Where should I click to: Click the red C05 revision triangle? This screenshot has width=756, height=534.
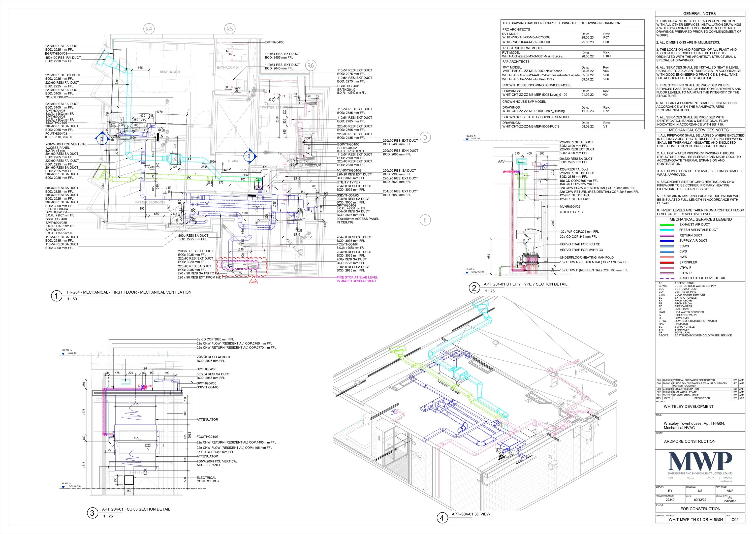click(x=253, y=282)
